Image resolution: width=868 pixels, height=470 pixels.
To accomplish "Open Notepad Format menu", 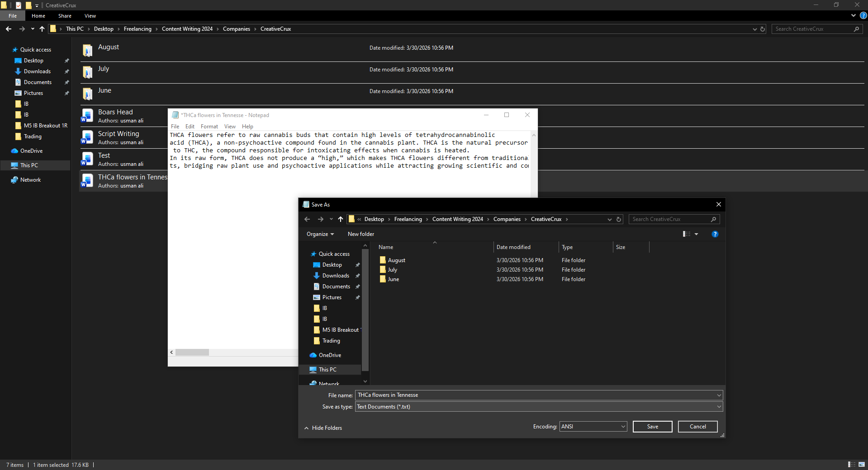I will click(209, 127).
